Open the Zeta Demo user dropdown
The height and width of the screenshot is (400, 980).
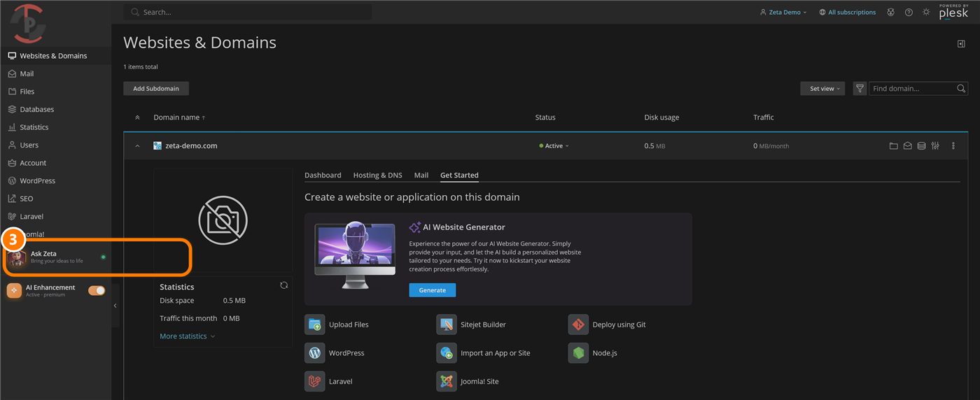point(783,12)
